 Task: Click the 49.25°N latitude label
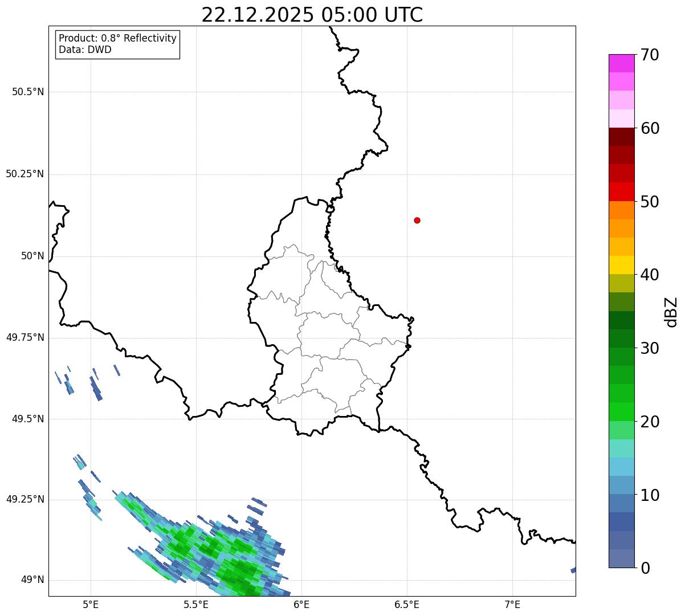(25, 499)
